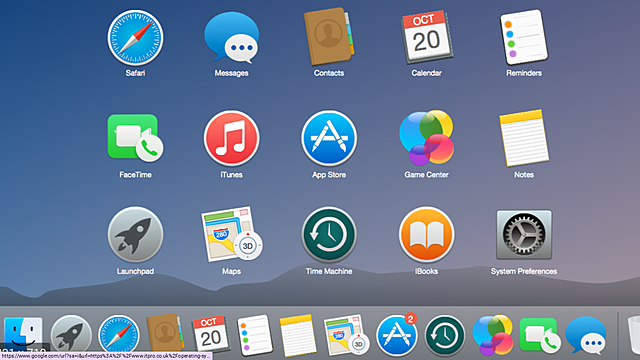Click the google.com URL in the status bar
The image size is (640, 360).
click(106, 356)
